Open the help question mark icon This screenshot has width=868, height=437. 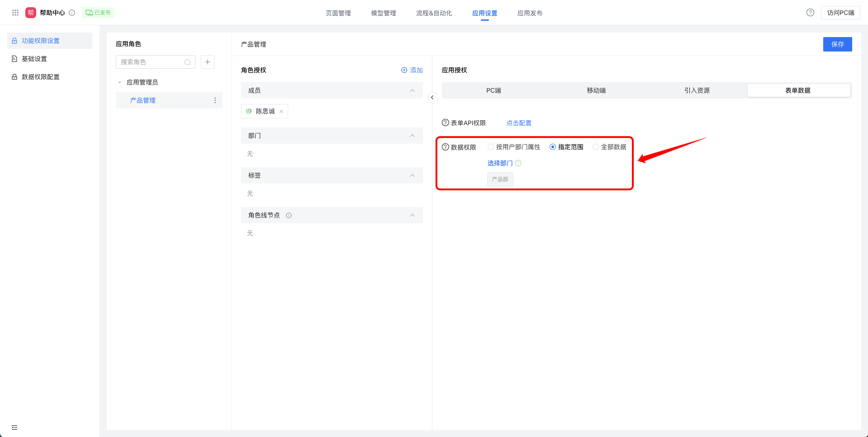point(810,13)
